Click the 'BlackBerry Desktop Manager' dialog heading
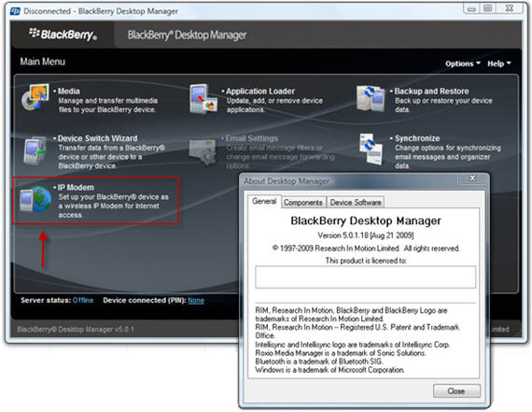532x412 pixels. coord(366,220)
